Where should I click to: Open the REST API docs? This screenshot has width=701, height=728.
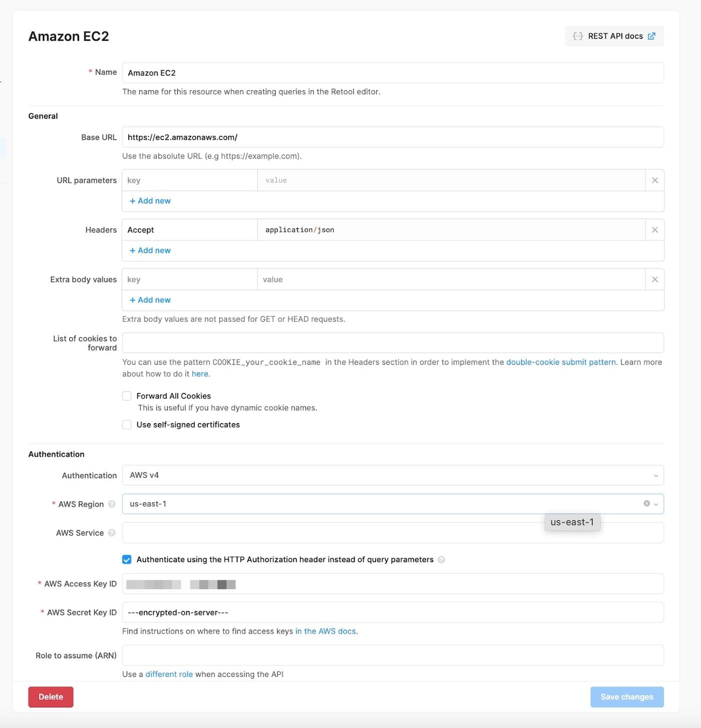tap(614, 36)
